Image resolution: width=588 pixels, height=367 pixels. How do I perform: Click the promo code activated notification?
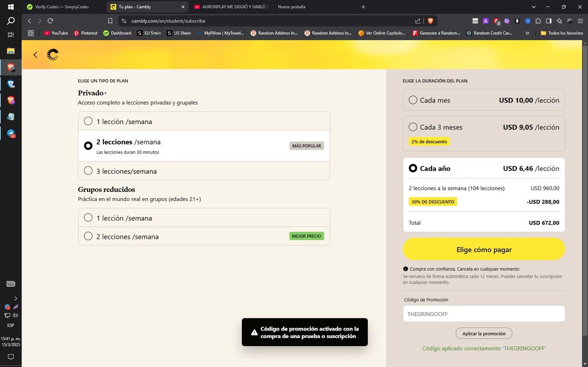305,332
